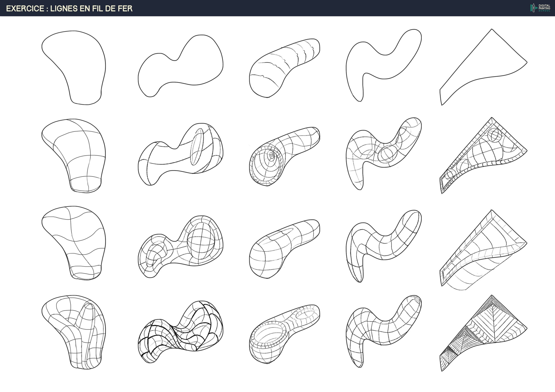Select the empty rounded blob outline without wireframe
Image resolution: width=555 pixels, height=392 pixels.
pos(77,65)
